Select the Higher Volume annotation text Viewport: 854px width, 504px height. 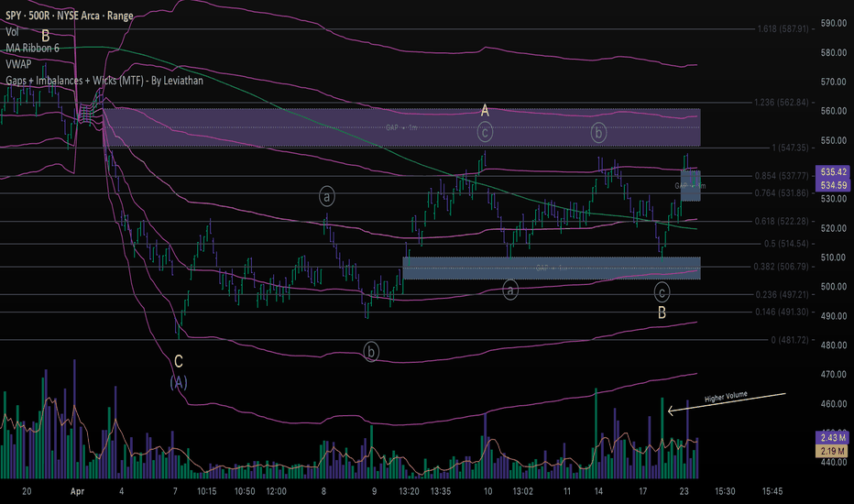pyautogui.click(x=726, y=397)
